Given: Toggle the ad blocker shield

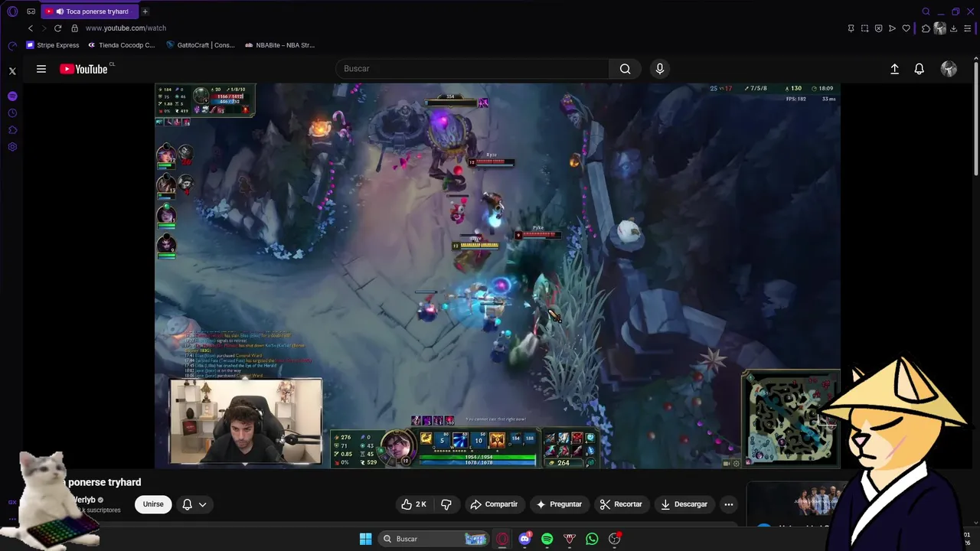Looking at the screenshot, I should coord(878,28).
